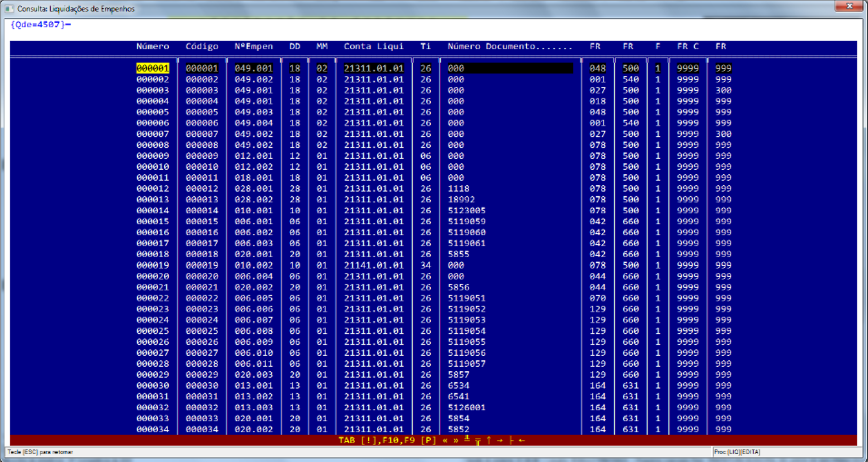Select row with Número 000012
868x462 pixels.
tap(434, 188)
